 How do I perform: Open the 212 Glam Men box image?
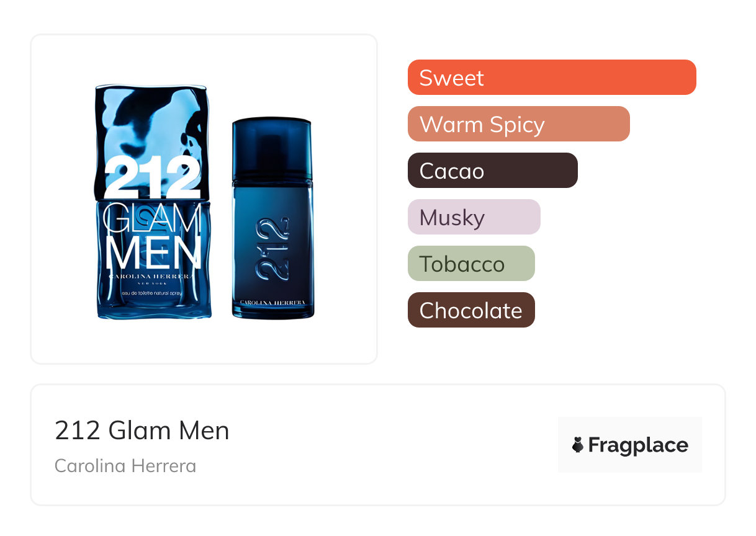[153, 202]
